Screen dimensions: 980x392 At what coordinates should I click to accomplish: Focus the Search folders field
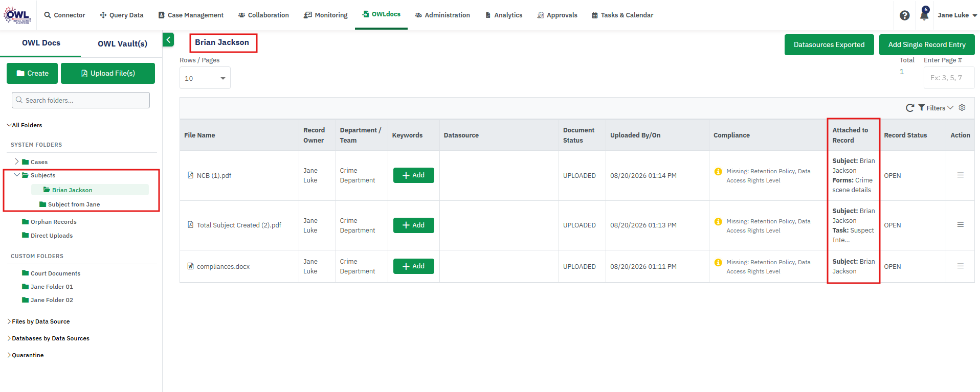click(81, 100)
